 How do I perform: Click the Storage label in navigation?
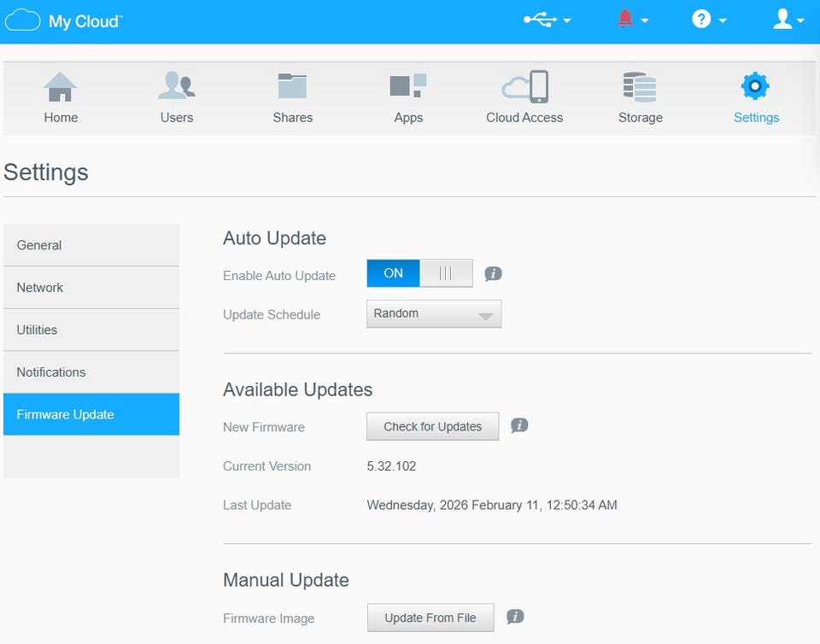[x=640, y=118]
